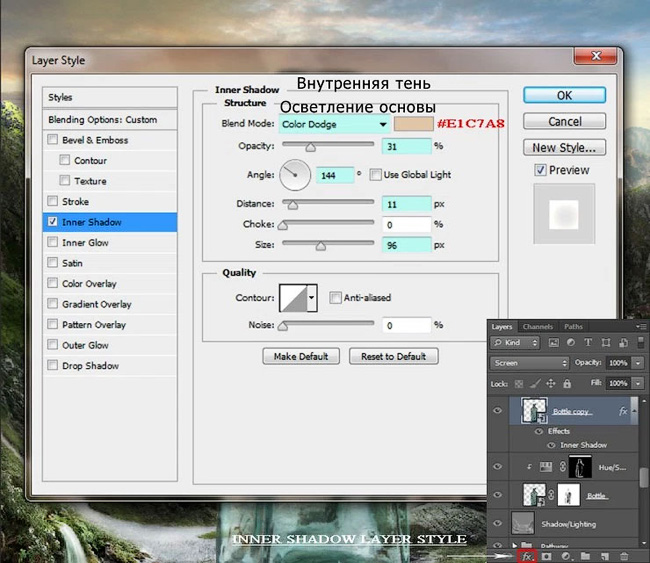This screenshot has height=563, width=650.
Task: Lock all padlock icon
Action: tap(567, 383)
